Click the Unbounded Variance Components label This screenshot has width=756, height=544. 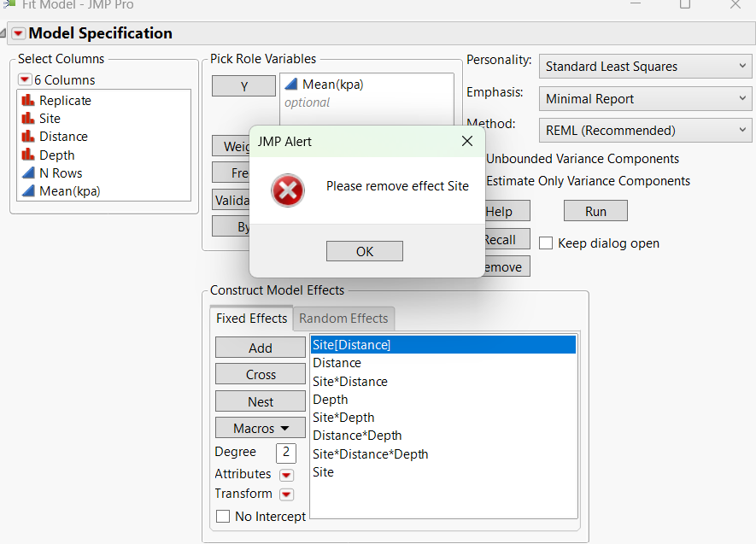point(583,159)
